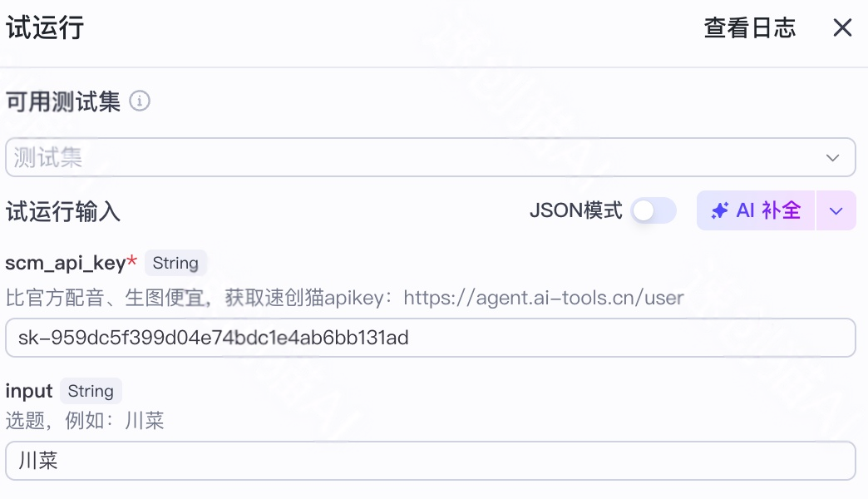Click the 选题，例如：川菜 hint text
This screenshot has height=499, width=868.
(x=85, y=420)
